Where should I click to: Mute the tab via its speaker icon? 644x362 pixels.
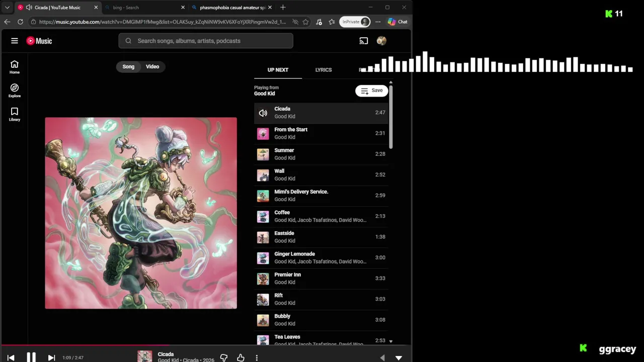point(29,8)
